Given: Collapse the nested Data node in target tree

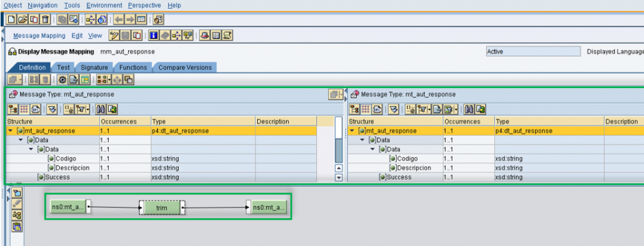Looking at the screenshot, I should pos(373,150).
